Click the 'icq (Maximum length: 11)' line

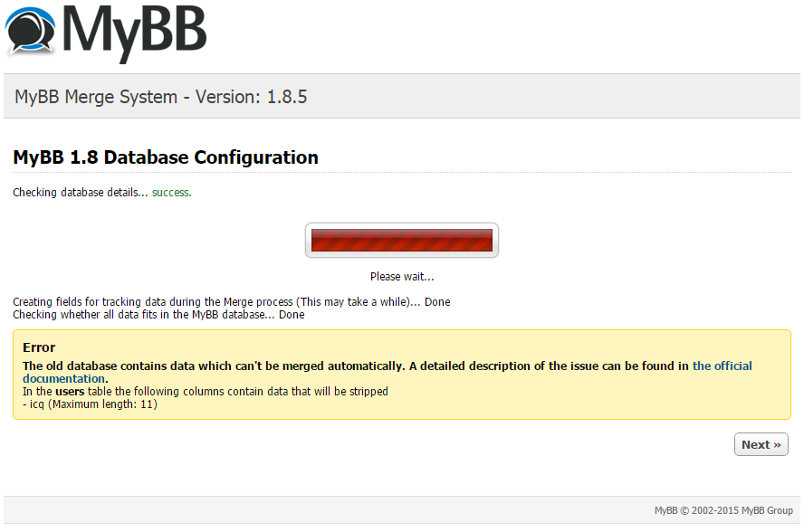(90, 404)
